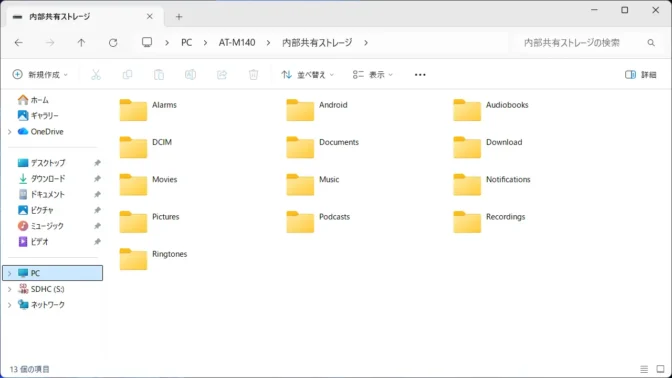Open the 新規作成 dropdown
This screenshot has height=378, width=672.
[40, 75]
